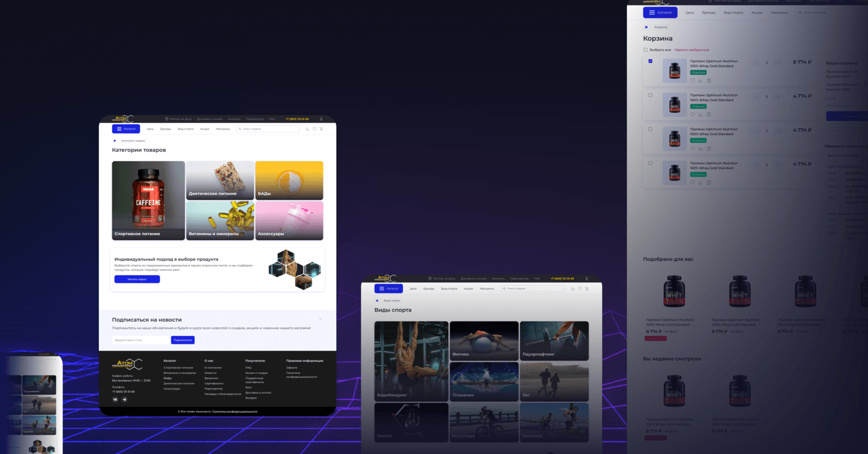Open favorites heart icon on Категории товаров page header
Image resolution: width=868 pixels, height=454 pixels.
click(314, 129)
